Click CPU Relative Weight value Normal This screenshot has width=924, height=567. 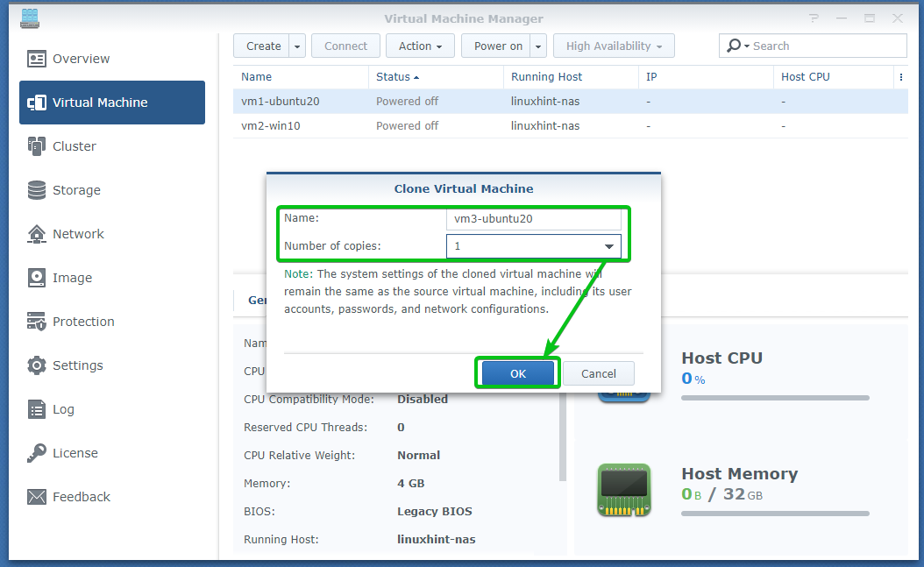418,455
